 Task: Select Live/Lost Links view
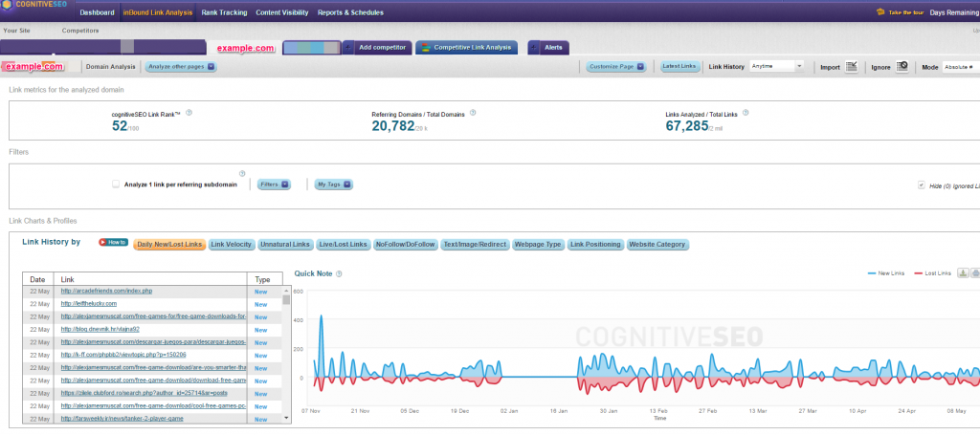point(343,245)
